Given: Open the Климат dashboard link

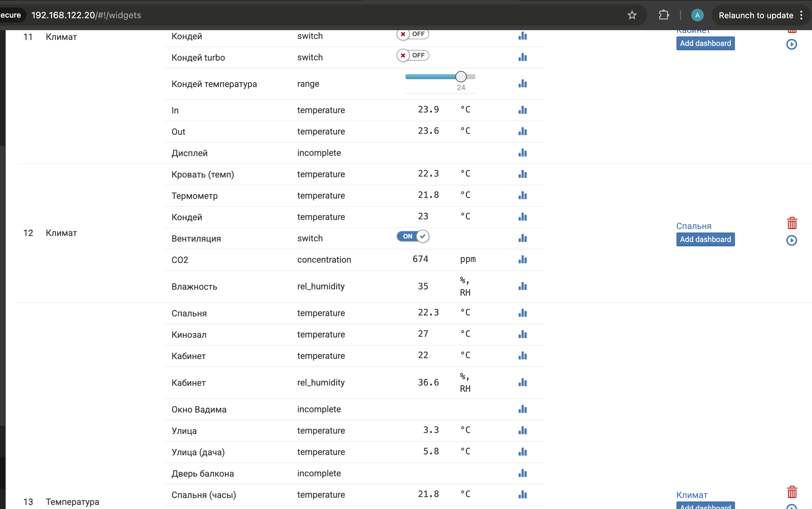Looking at the screenshot, I should click(x=692, y=495).
